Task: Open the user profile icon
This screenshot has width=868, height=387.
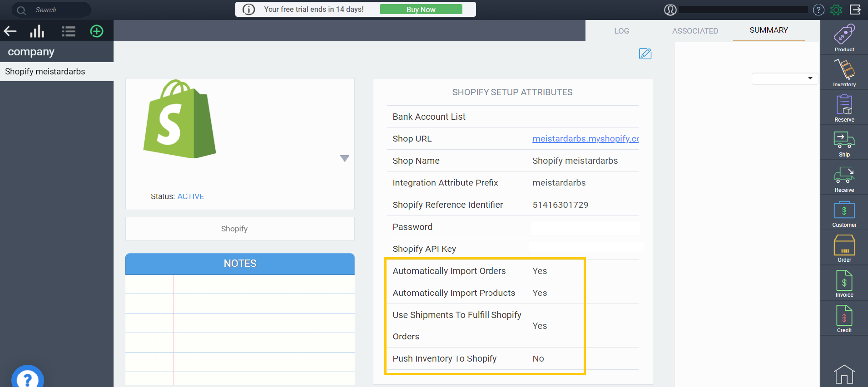Action: click(x=670, y=10)
